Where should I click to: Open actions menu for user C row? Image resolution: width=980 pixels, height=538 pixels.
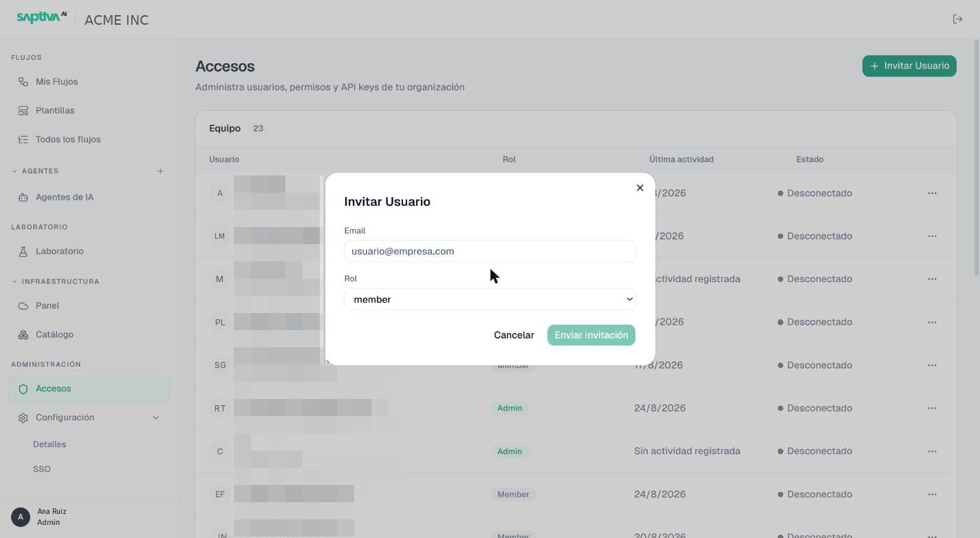[x=932, y=451]
